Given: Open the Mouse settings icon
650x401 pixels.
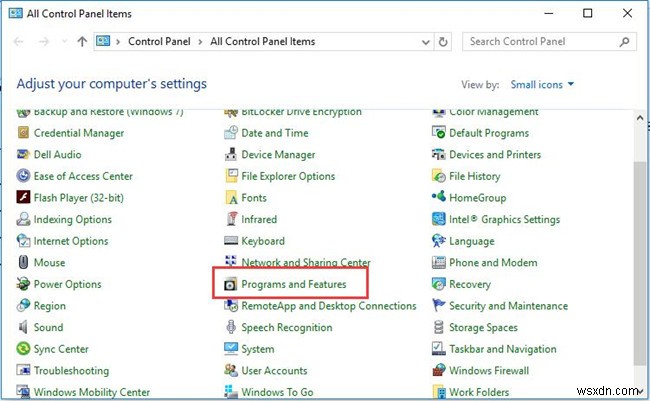Looking at the screenshot, I should point(23,262).
